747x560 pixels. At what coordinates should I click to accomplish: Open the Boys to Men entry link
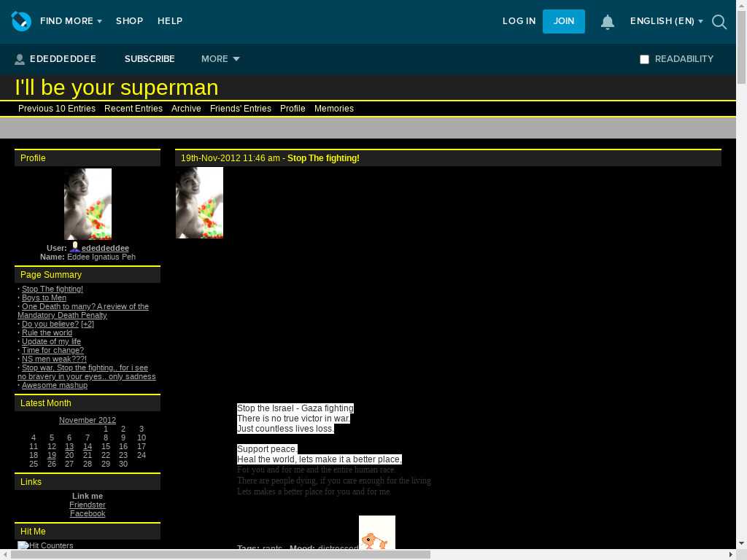coord(44,297)
